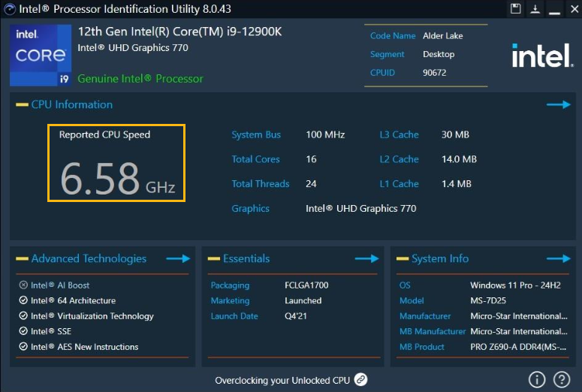The width and height of the screenshot is (582, 392).
Task: Click the link icon beside Overclocking your Unlocked CPU
Action: coord(360,379)
